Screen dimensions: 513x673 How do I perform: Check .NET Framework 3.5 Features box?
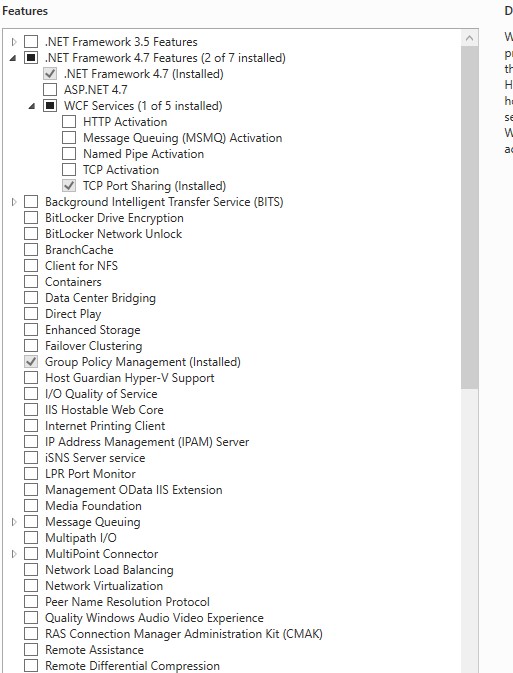click(31, 42)
